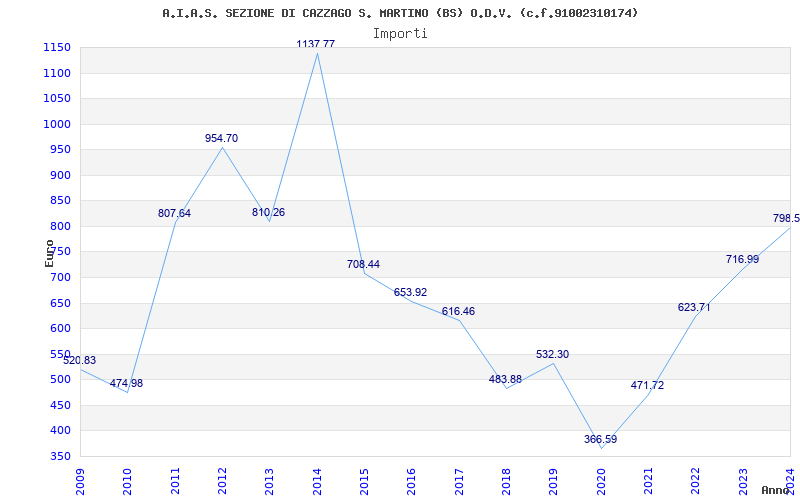Click the 900 y-axis value
Viewport: 800px width, 500px height.
click(x=61, y=176)
